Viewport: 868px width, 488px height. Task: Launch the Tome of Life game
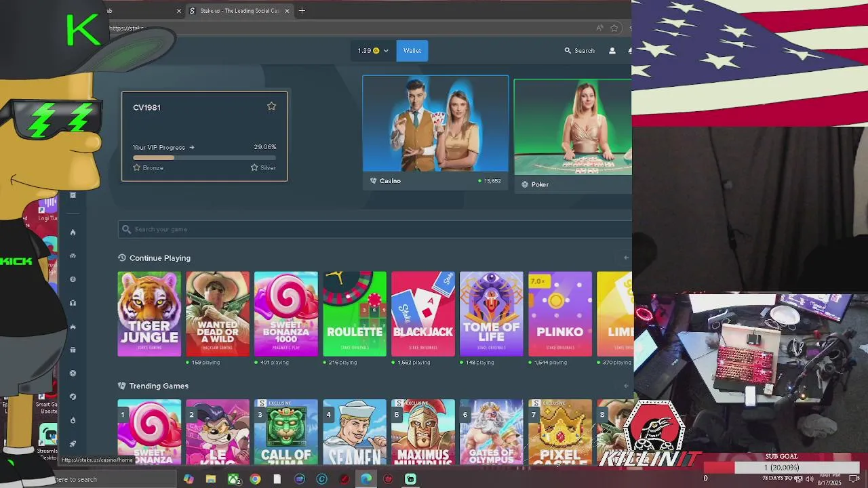tap(492, 314)
